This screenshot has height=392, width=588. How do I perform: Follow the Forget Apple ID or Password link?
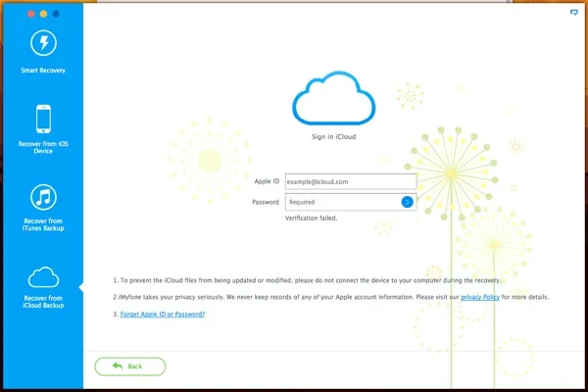(x=163, y=314)
